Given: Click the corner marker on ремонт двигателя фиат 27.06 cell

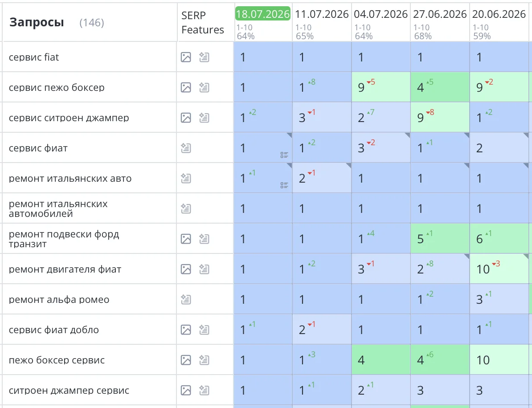Looking at the screenshot, I should tap(467, 256).
